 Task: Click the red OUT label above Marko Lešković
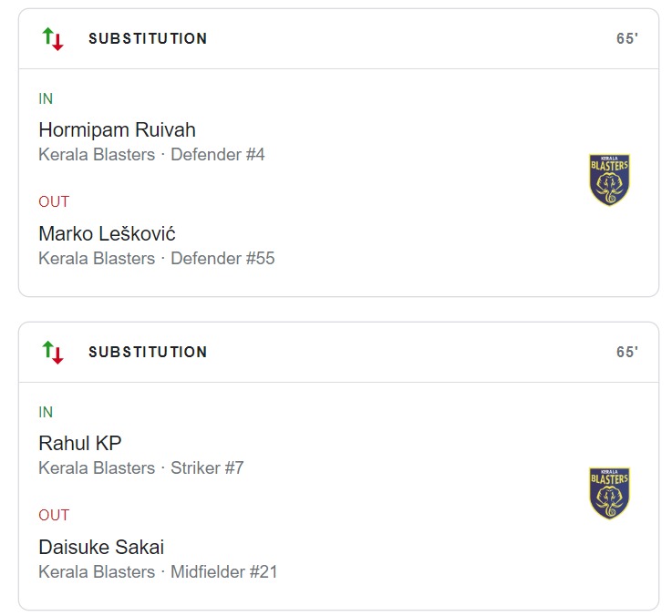(54, 201)
